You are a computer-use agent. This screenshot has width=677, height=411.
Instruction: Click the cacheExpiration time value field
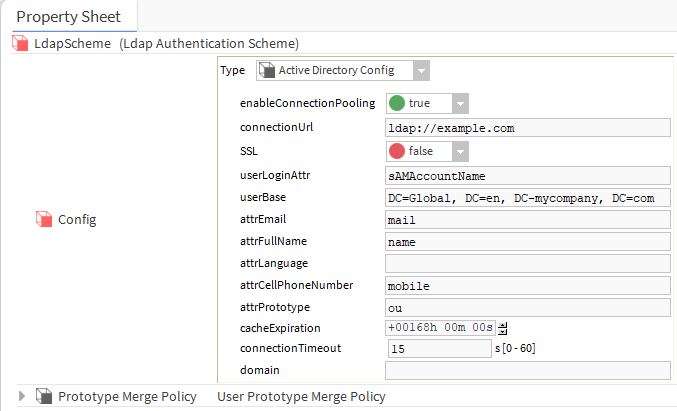(x=440, y=328)
